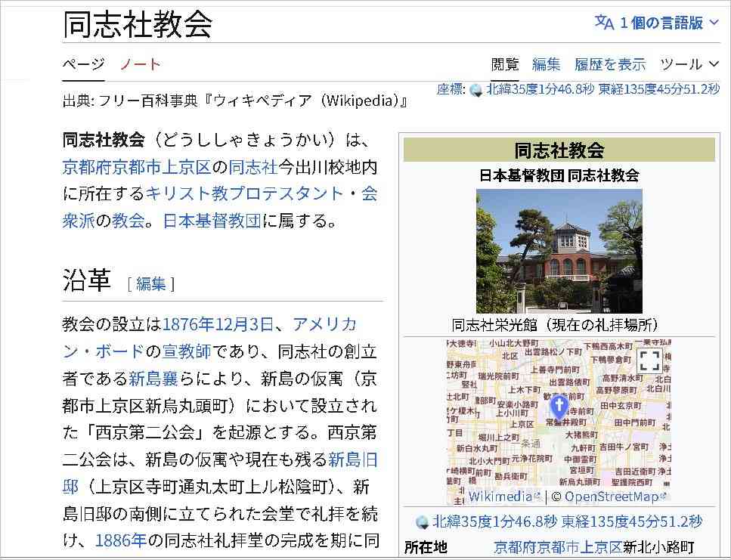Viewport: 731px width, 560px height.
Task: Open the 宣教師 link
Action: point(187,351)
